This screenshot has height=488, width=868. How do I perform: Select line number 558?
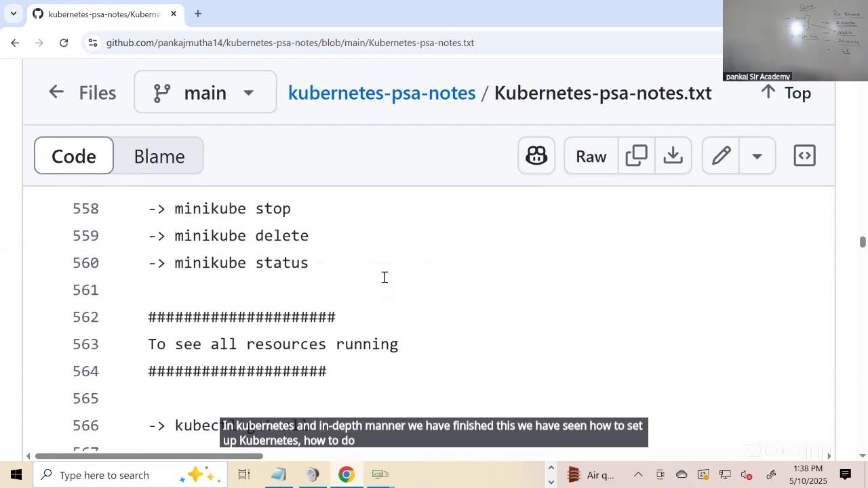[x=85, y=209]
